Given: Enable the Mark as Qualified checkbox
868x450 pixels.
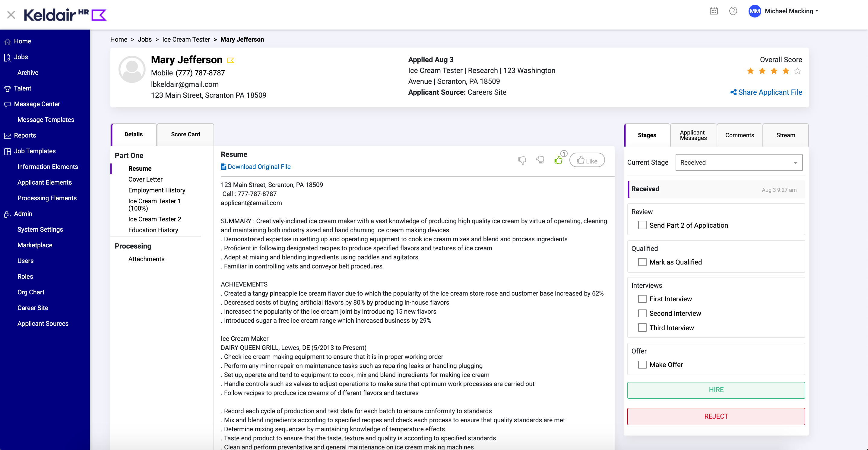Looking at the screenshot, I should tap(642, 262).
